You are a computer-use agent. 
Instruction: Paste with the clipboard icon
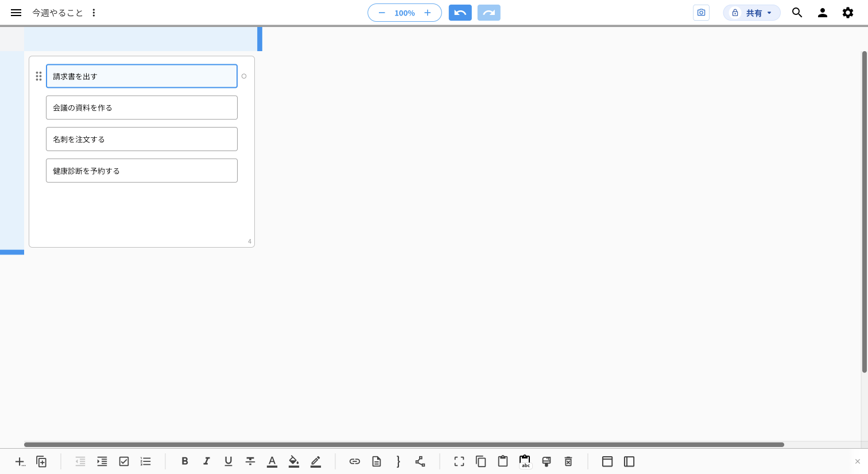(503, 461)
